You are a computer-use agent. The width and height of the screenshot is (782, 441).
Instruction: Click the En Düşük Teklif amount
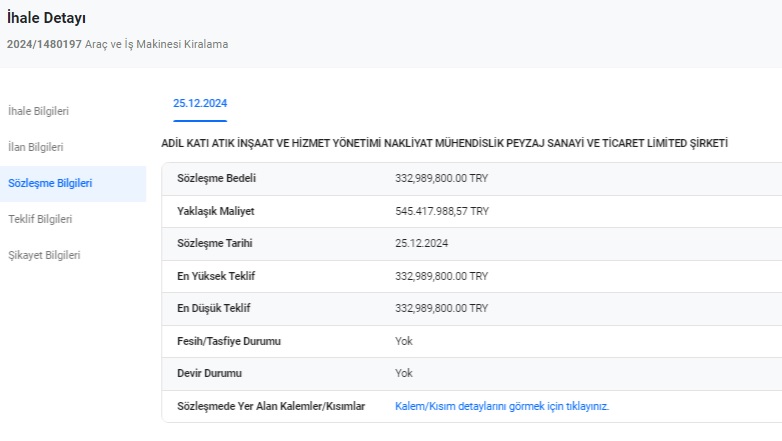tap(441, 308)
